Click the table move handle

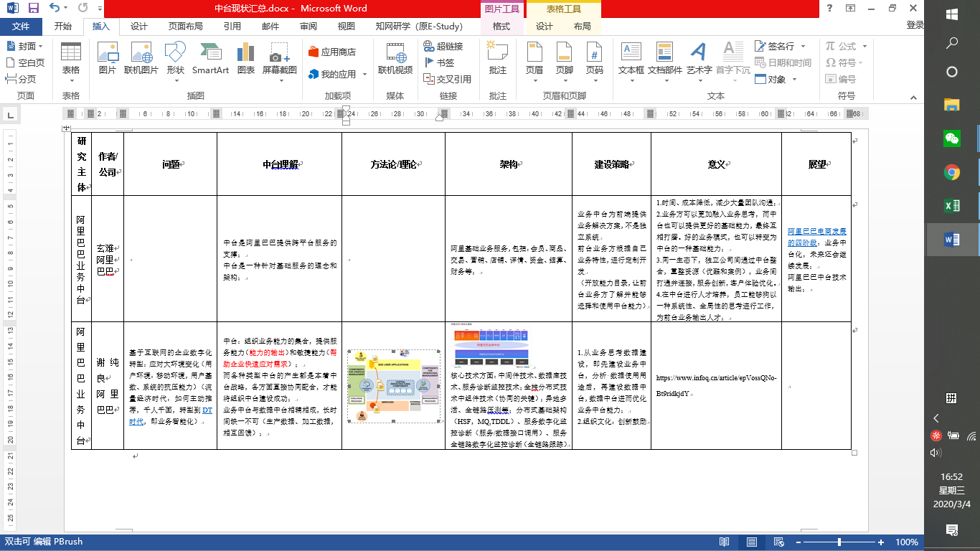[66, 128]
